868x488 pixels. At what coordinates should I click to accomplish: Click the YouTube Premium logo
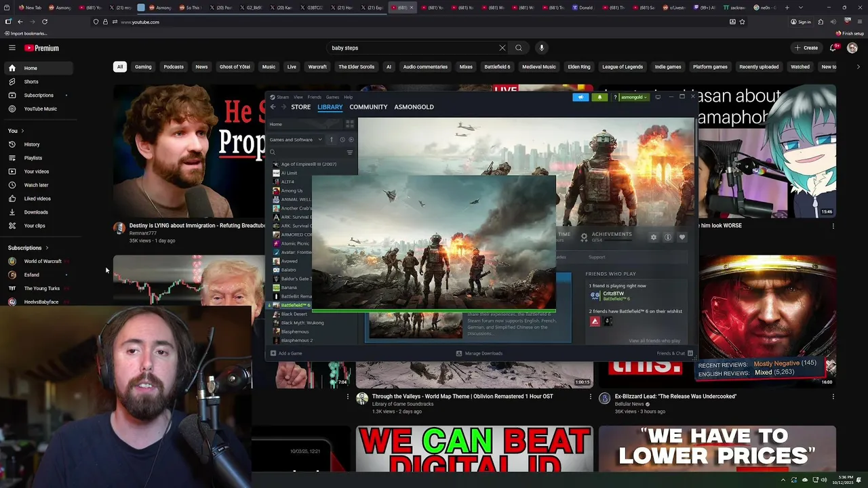(42, 48)
